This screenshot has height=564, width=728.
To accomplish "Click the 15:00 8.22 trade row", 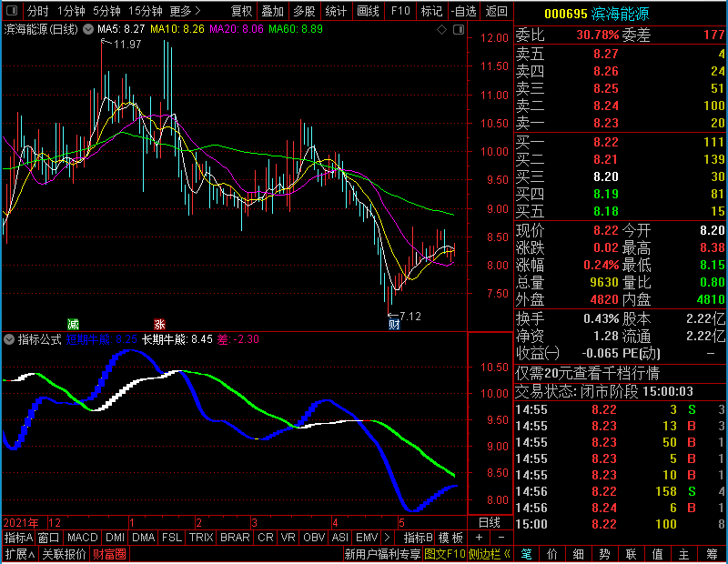I will click(x=620, y=524).
